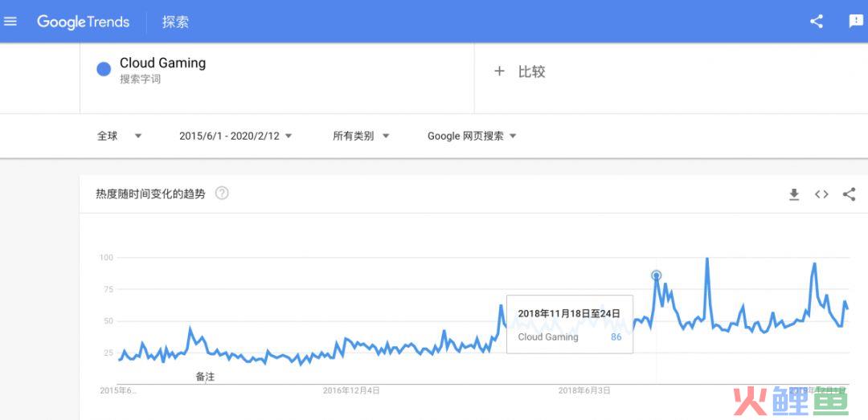Click the share icon in header
The height and width of the screenshot is (420, 868).
click(816, 22)
